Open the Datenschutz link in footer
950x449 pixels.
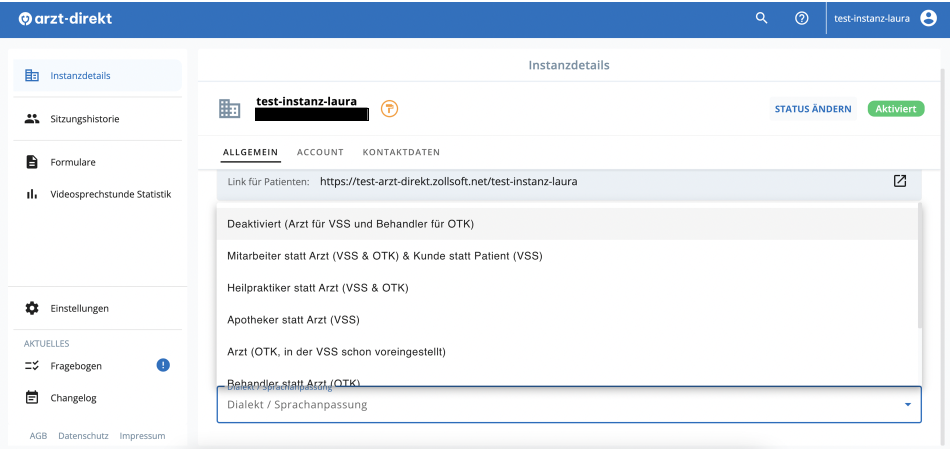pyautogui.click(x=83, y=436)
